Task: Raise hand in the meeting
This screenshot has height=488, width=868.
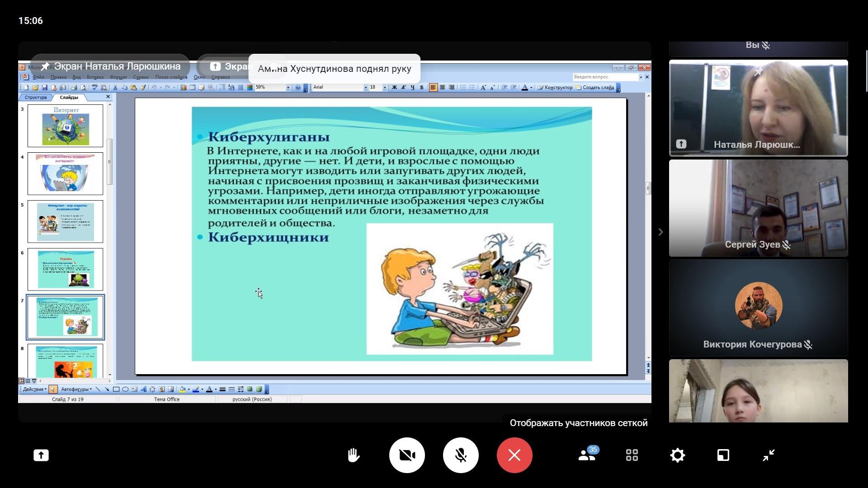Action: click(353, 455)
